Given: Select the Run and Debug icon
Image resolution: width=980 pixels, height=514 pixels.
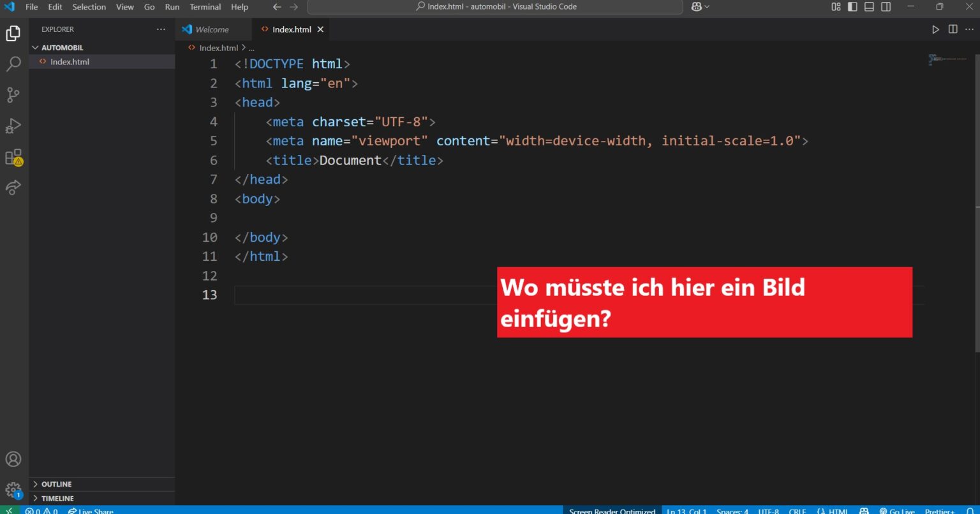Looking at the screenshot, I should click(13, 126).
